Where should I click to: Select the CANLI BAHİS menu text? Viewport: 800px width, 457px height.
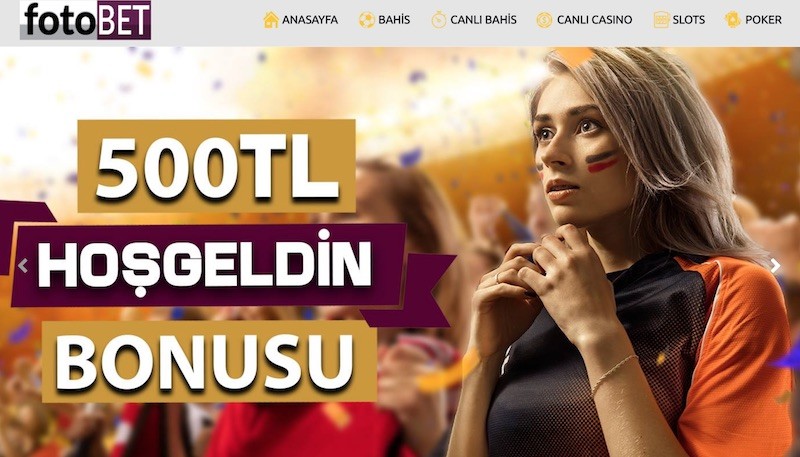(483, 20)
